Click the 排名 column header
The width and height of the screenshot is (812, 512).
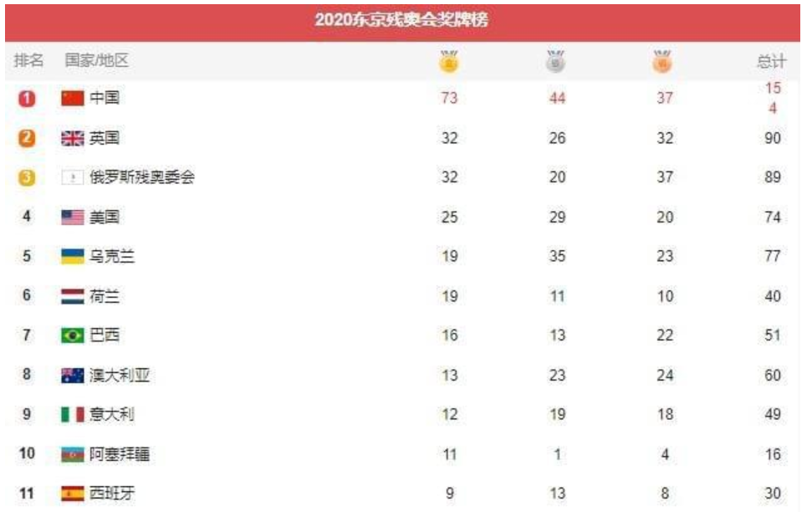click(x=28, y=60)
